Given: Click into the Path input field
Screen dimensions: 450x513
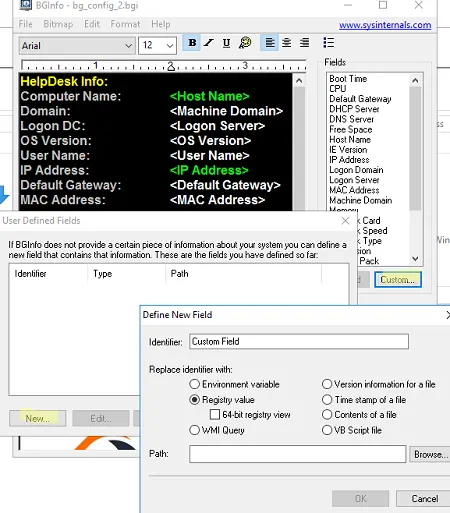Looking at the screenshot, I should [x=298, y=454].
